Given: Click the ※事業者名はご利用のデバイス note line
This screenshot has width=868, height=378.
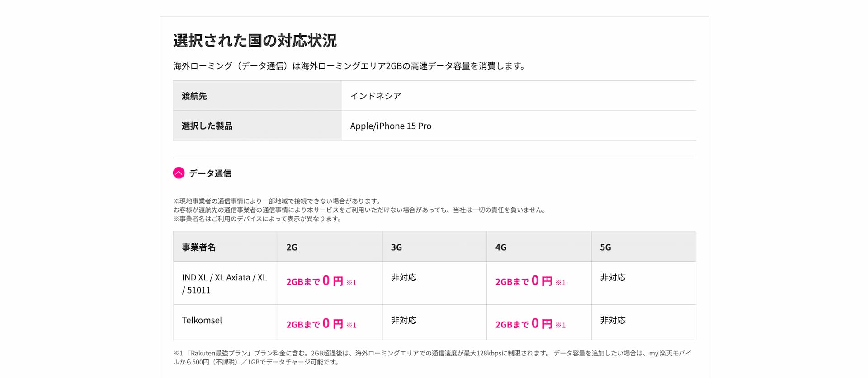Looking at the screenshot, I should click(x=258, y=219).
